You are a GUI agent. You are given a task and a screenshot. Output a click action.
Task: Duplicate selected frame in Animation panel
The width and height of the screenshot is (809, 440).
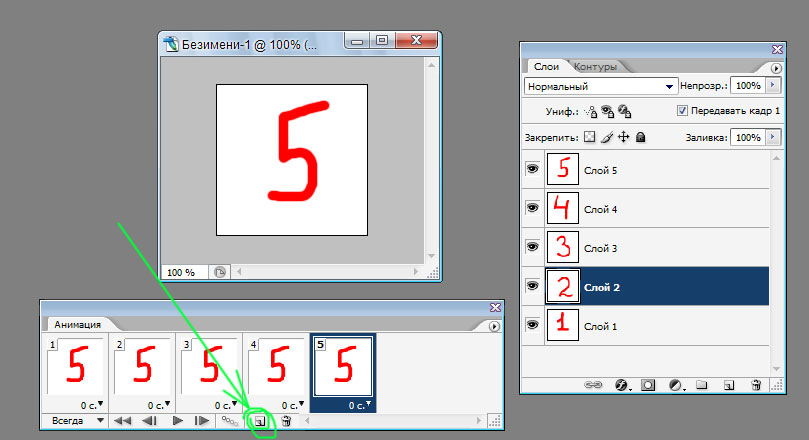(260, 421)
